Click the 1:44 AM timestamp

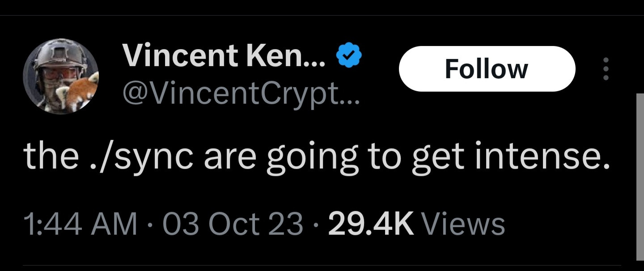(x=80, y=224)
